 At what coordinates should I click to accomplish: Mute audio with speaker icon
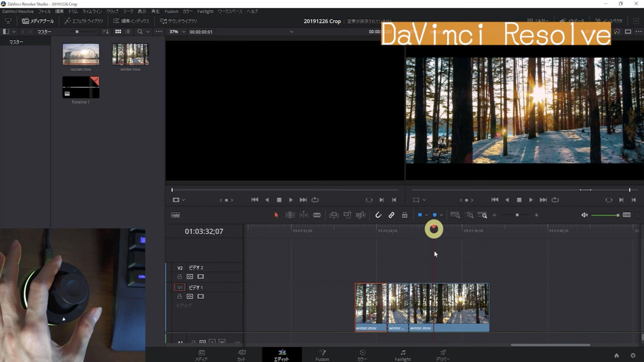[x=585, y=215]
